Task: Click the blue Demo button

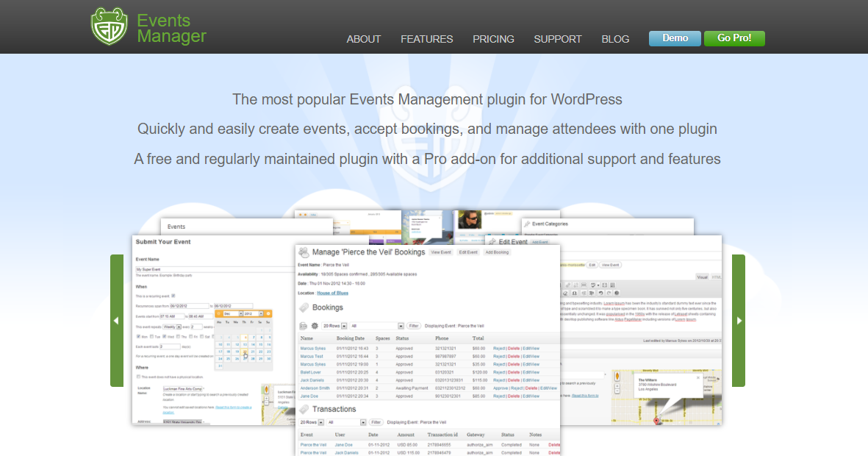Action: pos(675,38)
